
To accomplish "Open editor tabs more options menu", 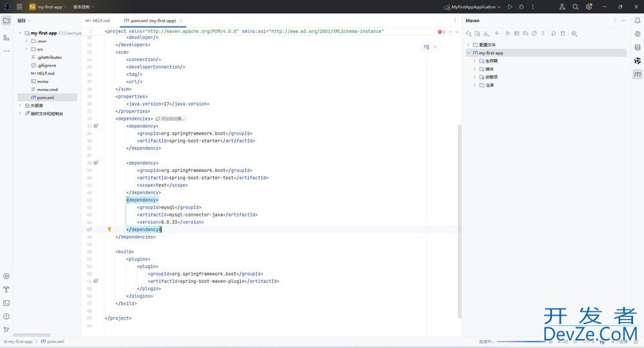I will click(x=455, y=21).
